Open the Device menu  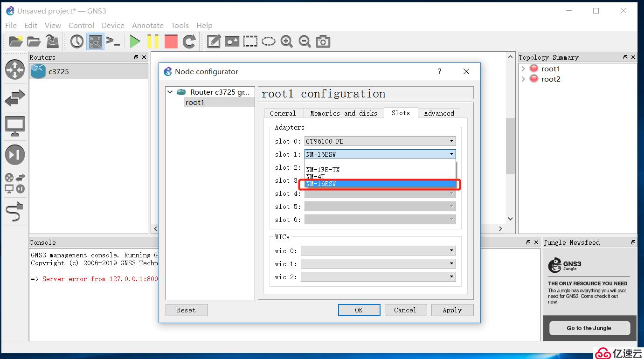click(x=113, y=25)
